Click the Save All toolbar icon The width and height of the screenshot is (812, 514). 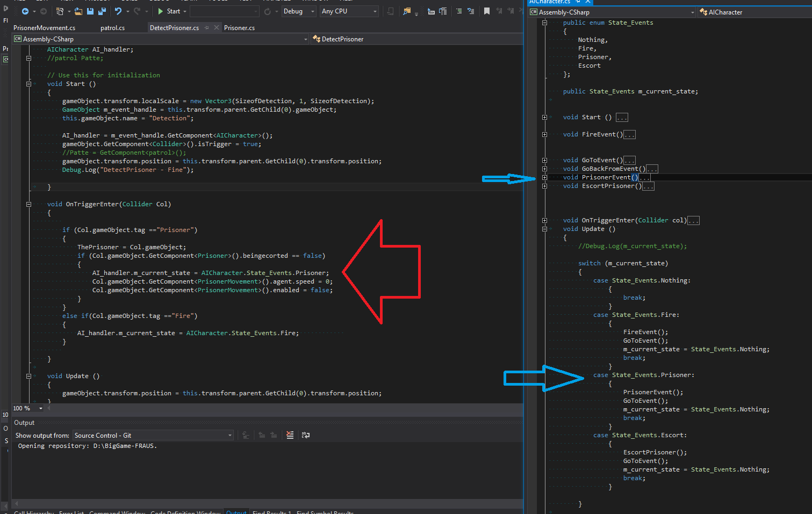pyautogui.click(x=102, y=11)
